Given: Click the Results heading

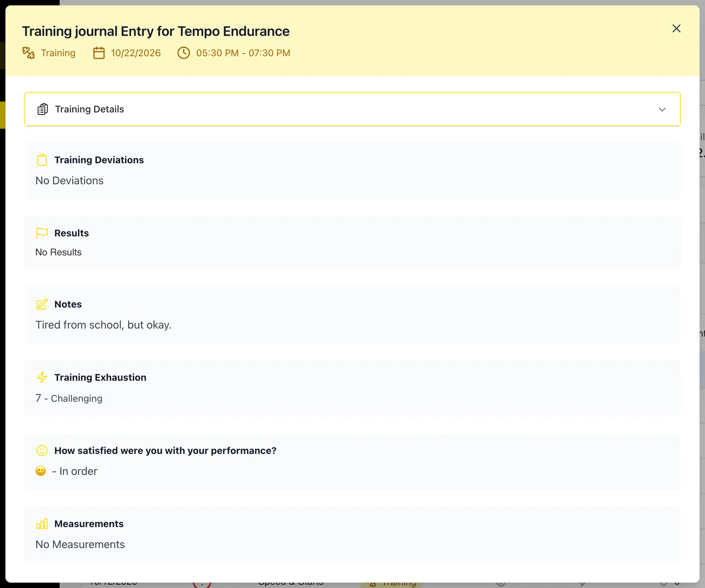Looking at the screenshot, I should coord(72,233).
